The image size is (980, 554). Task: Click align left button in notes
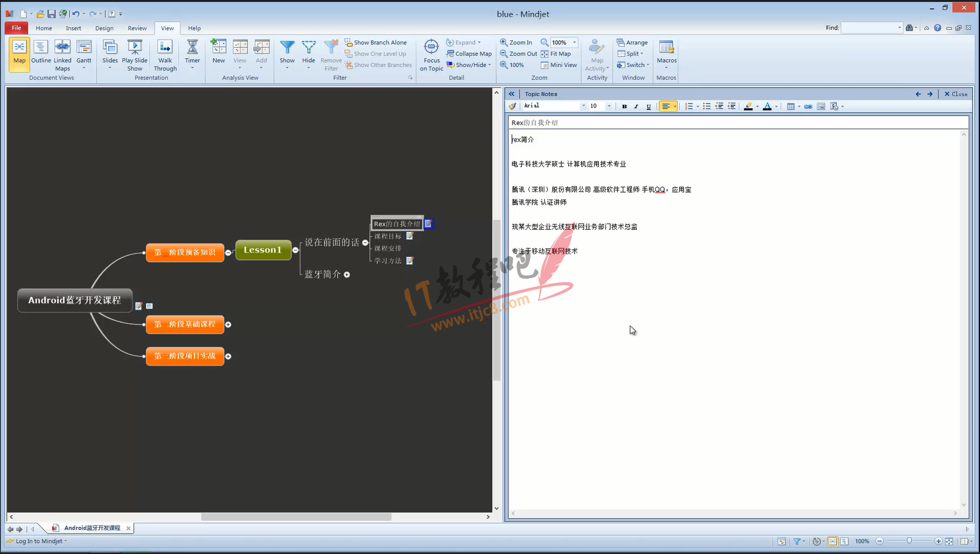point(665,106)
